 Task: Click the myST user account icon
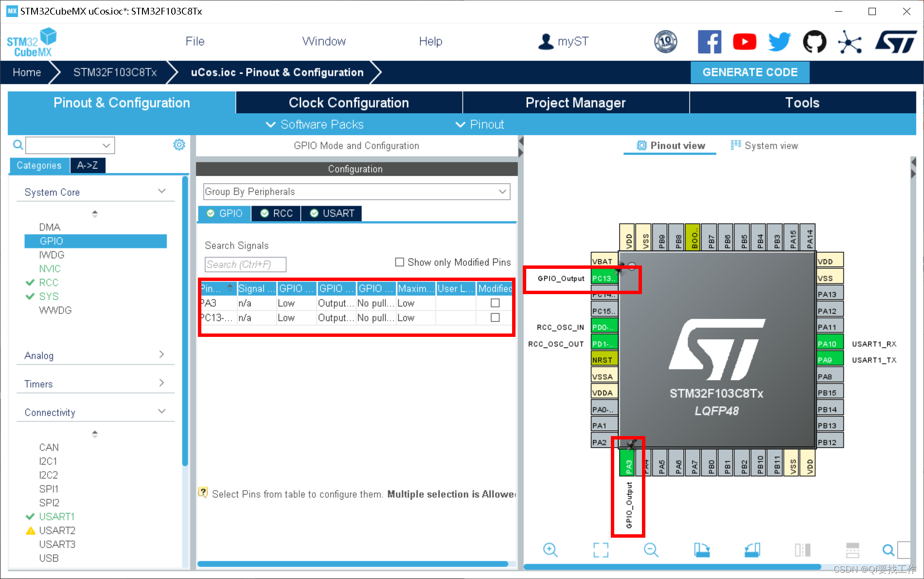pyautogui.click(x=546, y=41)
